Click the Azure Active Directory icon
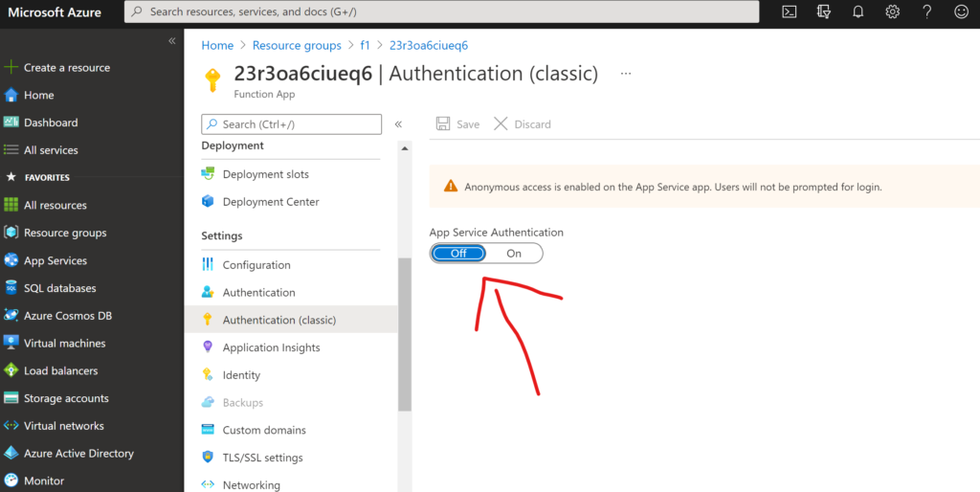 click(x=11, y=454)
